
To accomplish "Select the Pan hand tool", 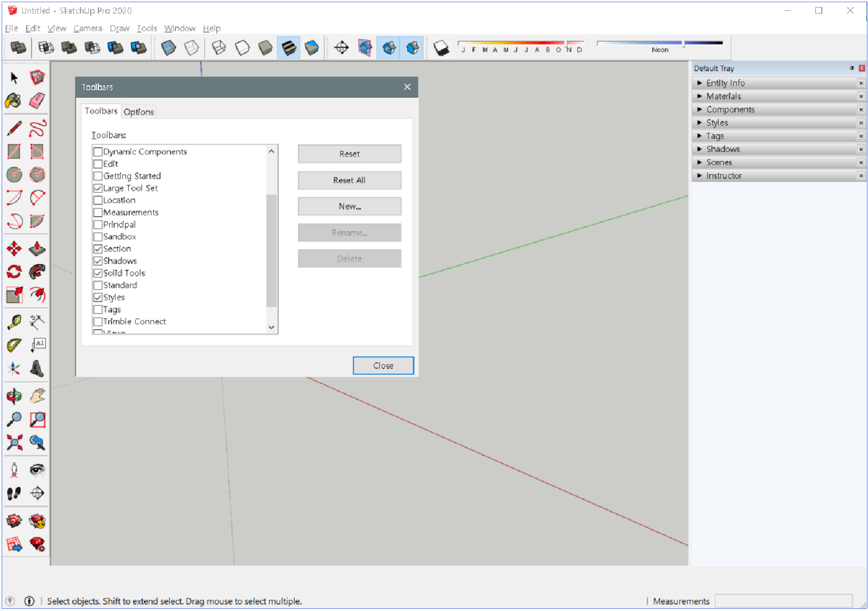I will pos(37,396).
